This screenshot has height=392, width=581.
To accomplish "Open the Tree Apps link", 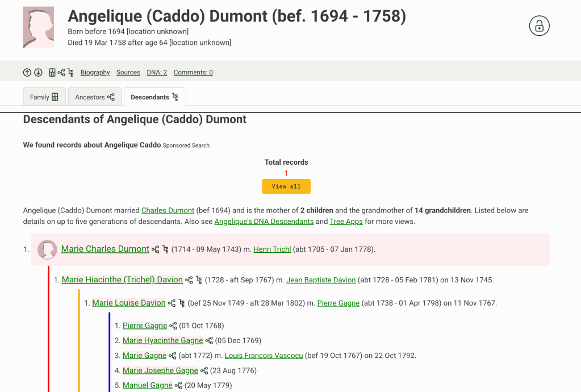I will click(346, 222).
